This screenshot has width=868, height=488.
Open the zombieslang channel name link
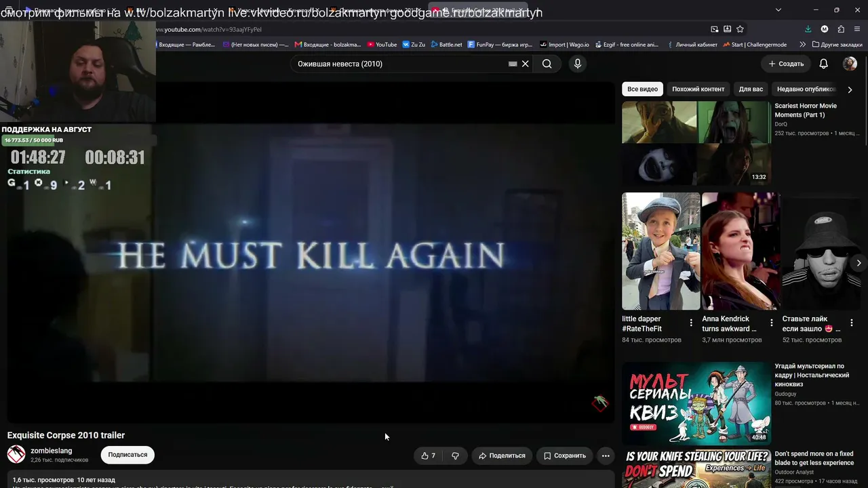pos(52,451)
